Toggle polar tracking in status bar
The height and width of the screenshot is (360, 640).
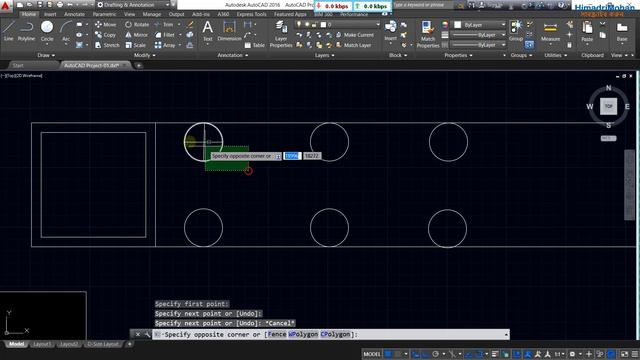435,354
